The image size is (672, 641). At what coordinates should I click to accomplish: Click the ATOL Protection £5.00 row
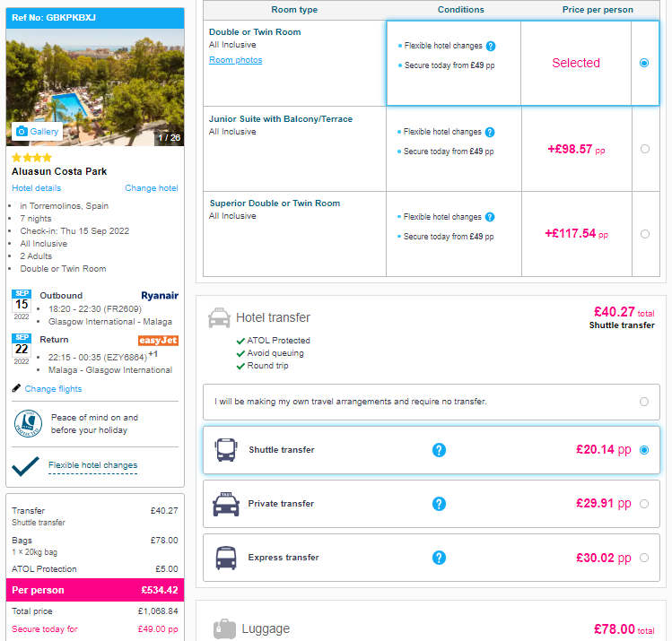coord(95,569)
